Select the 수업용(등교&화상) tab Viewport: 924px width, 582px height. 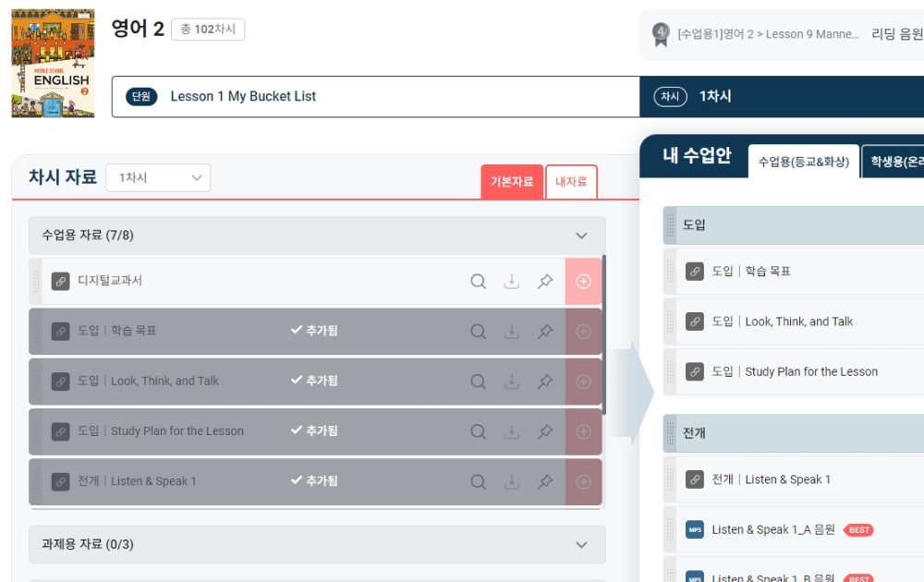point(804,162)
